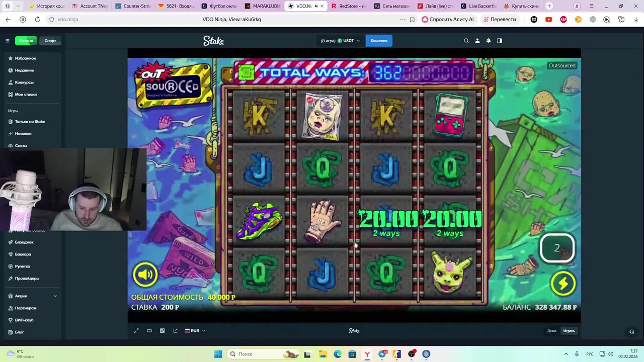The height and width of the screenshot is (362, 644).
Task: Open a new browser tab
Action: pyautogui.click(x=549, y=6)
